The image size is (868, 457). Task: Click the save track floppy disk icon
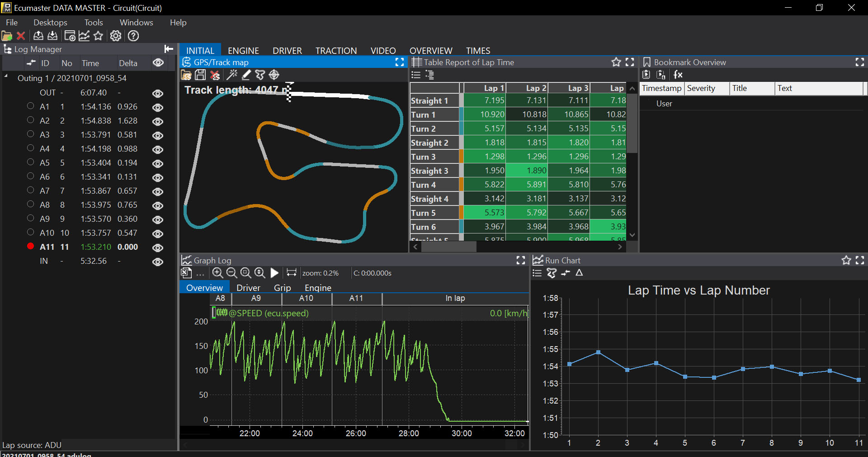click(x=200, y=75)
